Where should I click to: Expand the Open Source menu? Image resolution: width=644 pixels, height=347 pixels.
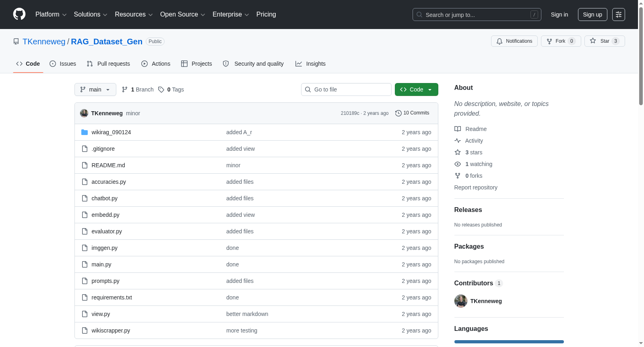pos(183,15)
